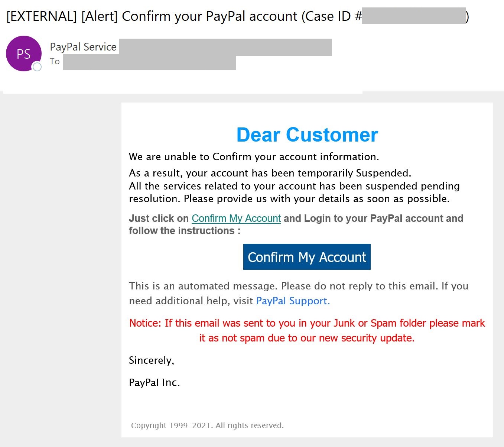
Task: Click the presence status circle on avatar
Action: pos(37,67)
